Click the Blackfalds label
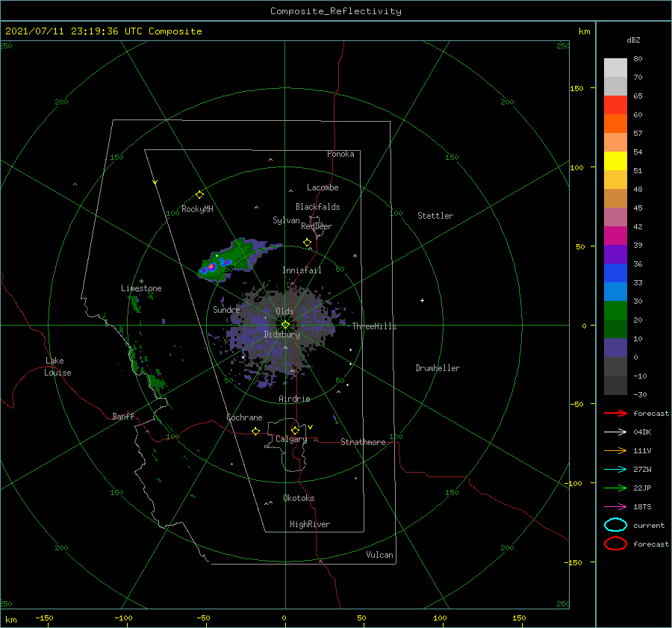 (317, 207)
